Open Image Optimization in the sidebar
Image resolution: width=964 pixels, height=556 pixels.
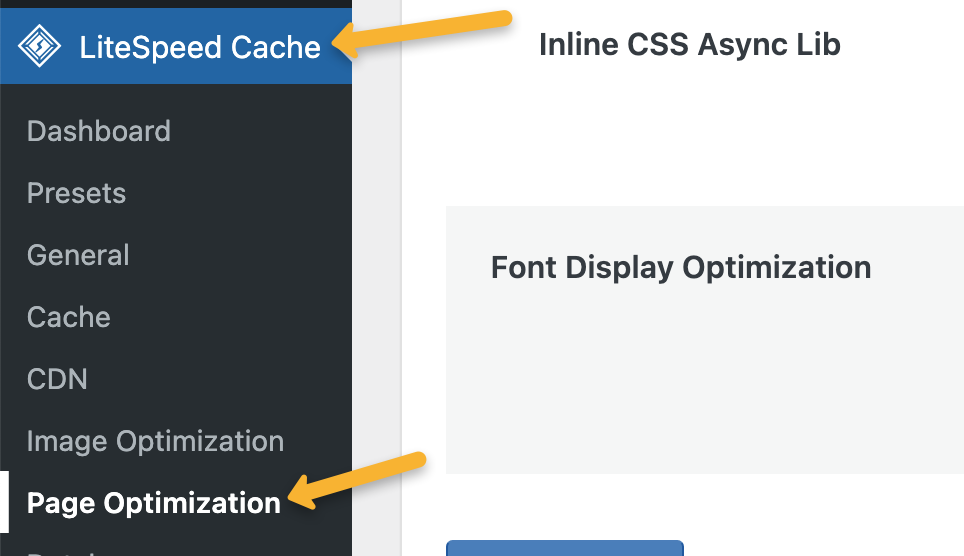coord(155,441)
